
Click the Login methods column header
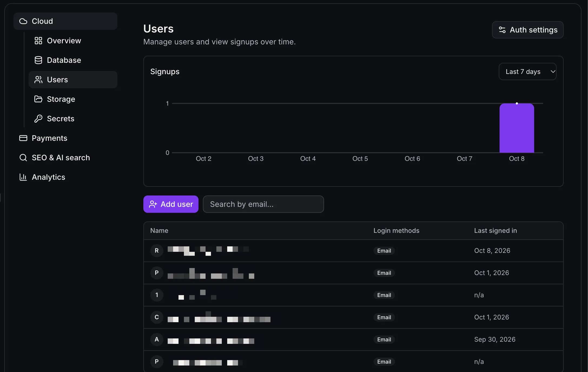click(x=397, y=231)
